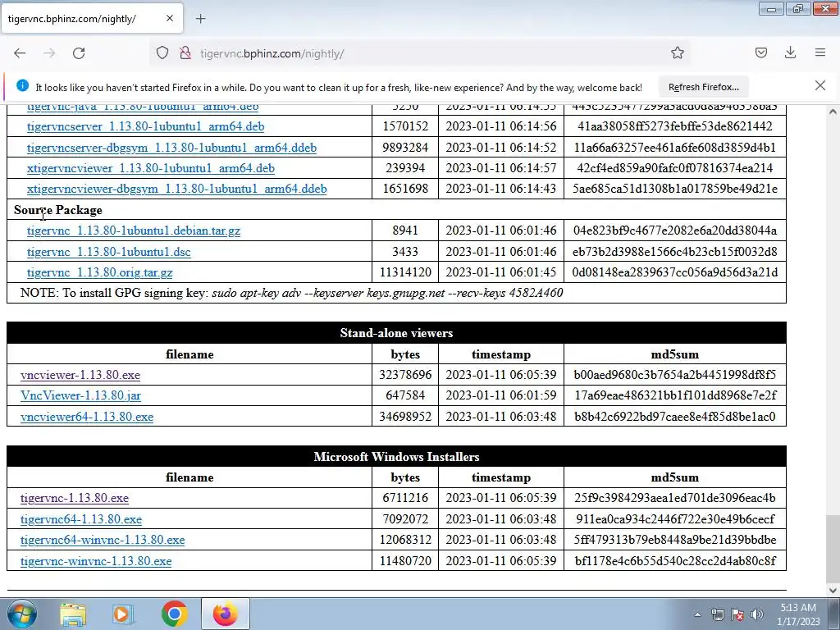This screenshot has width=840, height=630.
Task: Open the Action Center flag icon
Action: (737, 614)
